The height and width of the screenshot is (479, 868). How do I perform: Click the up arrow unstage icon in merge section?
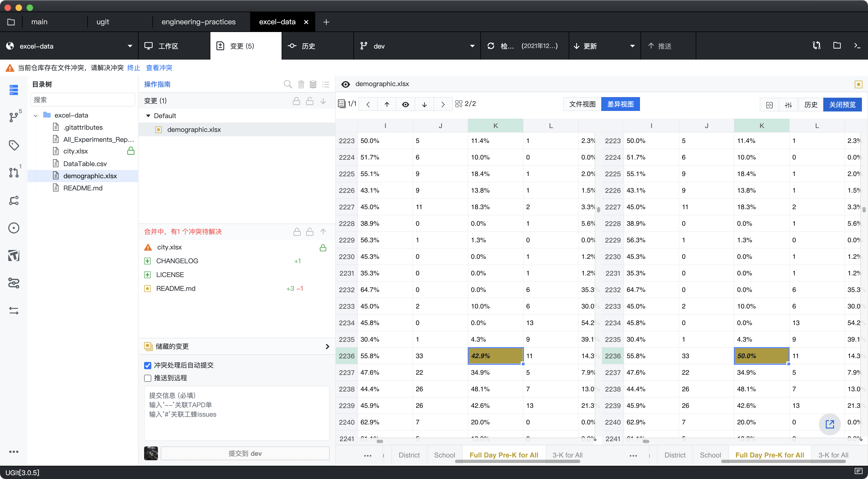coord(323,231)
